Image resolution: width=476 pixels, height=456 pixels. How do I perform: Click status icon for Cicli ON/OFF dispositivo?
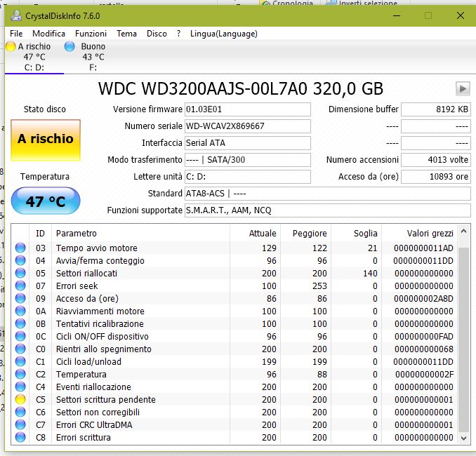tap(20, 336)
